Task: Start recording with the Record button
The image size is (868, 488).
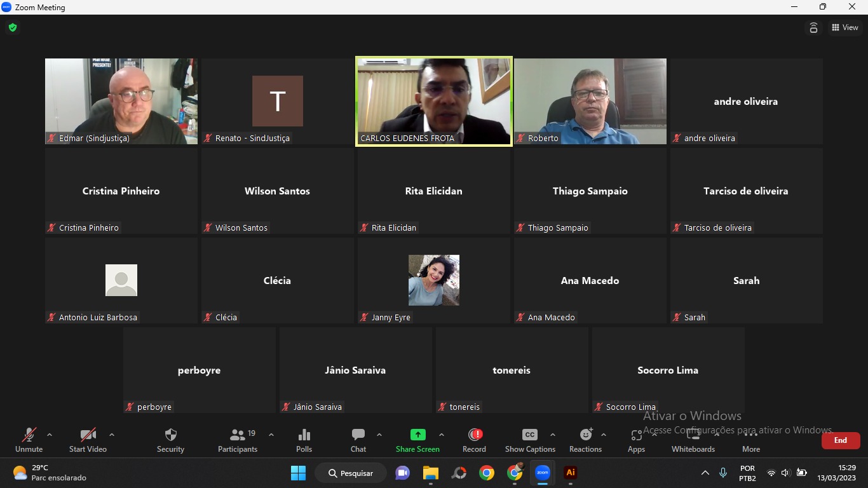Action: [474, 440]
